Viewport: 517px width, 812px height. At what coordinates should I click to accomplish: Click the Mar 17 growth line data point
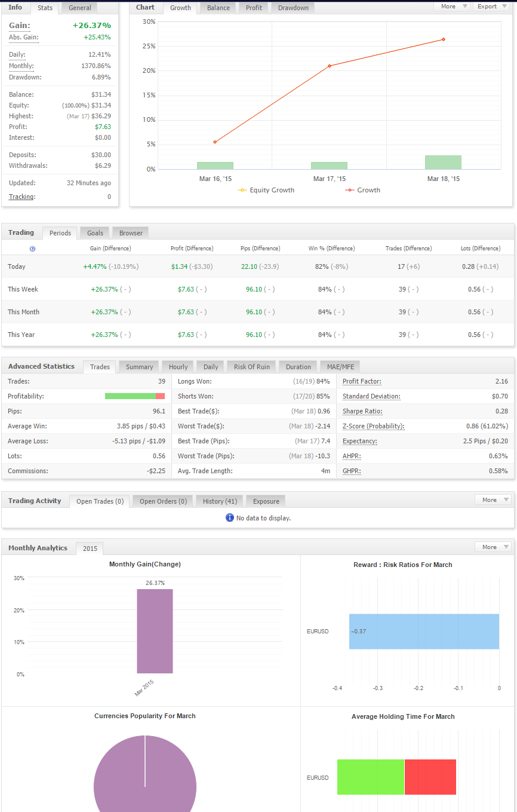click(x=330, y=66)
